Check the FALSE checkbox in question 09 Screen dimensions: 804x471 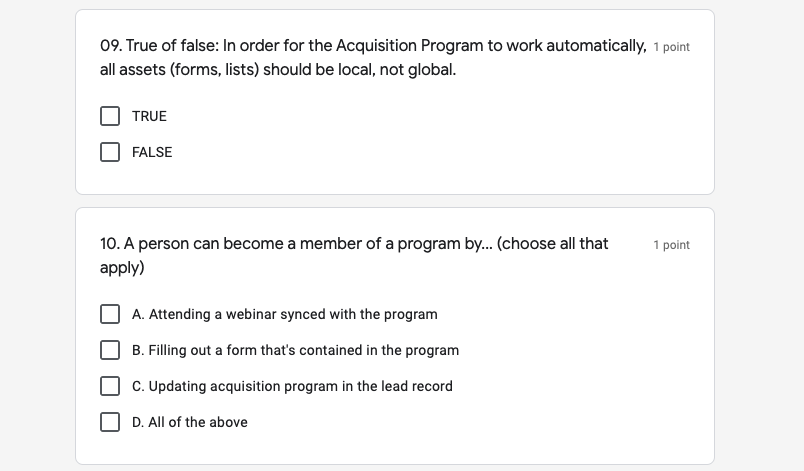[x=110, y=152]
